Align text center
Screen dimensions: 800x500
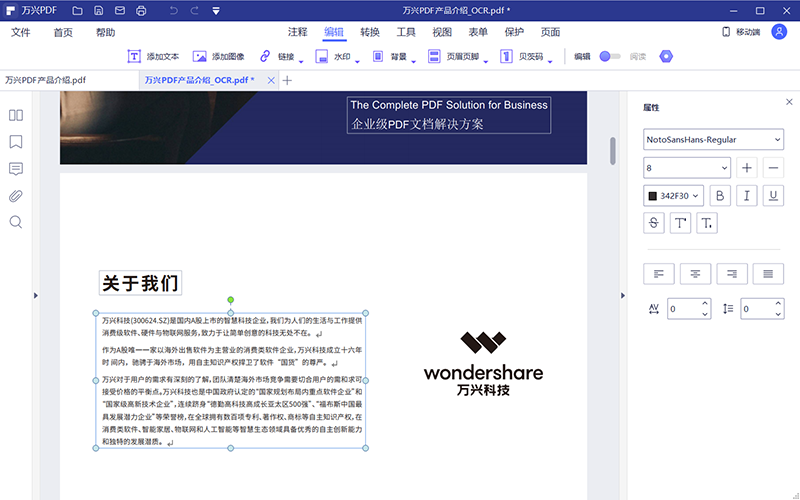695,274
